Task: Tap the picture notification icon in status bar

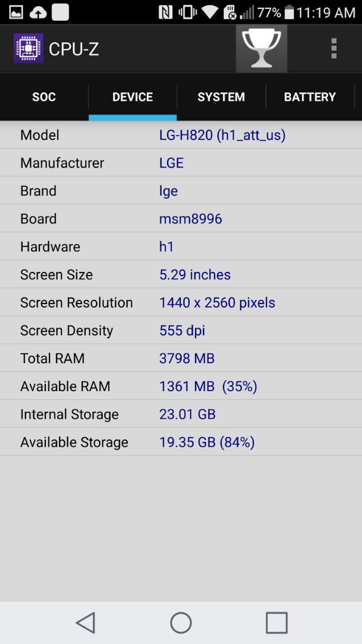Action: 16,13
